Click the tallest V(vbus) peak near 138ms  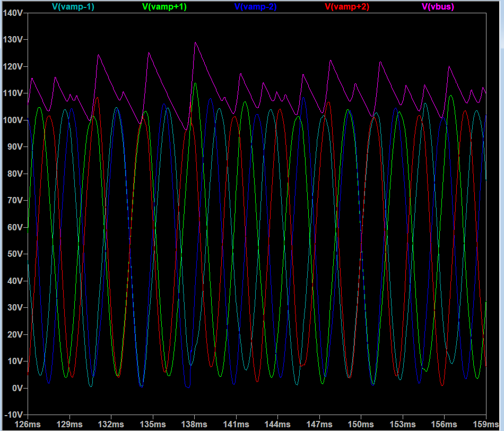[x=195, y=42]
